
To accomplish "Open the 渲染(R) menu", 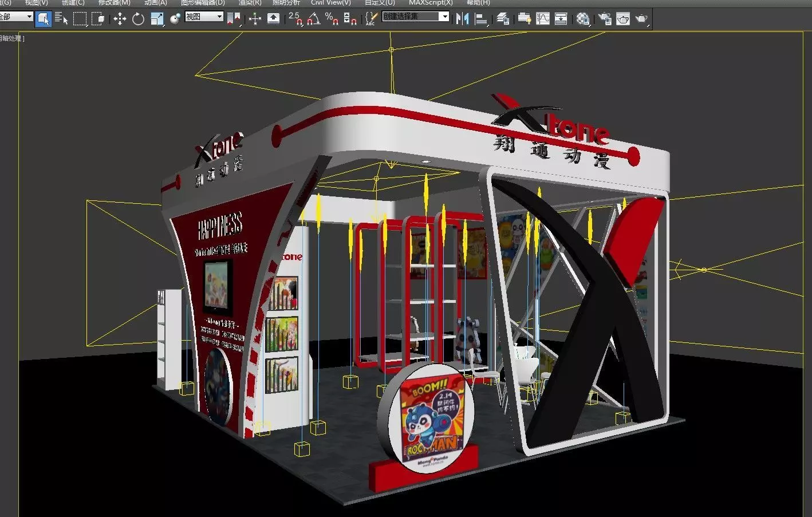I will pos(250,3).
